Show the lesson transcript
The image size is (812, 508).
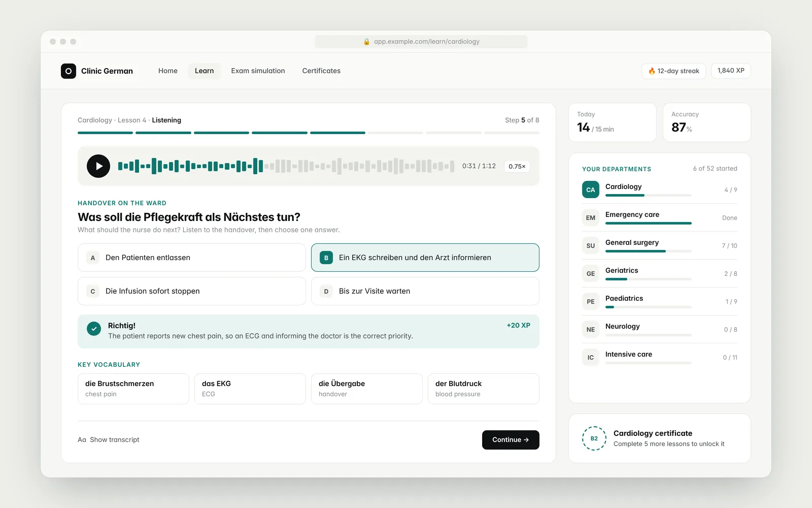(x=109, y=440)
